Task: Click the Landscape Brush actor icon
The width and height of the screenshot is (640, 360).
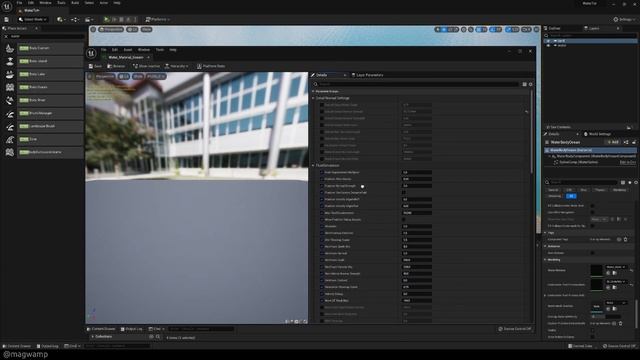Action: (10, 127)
